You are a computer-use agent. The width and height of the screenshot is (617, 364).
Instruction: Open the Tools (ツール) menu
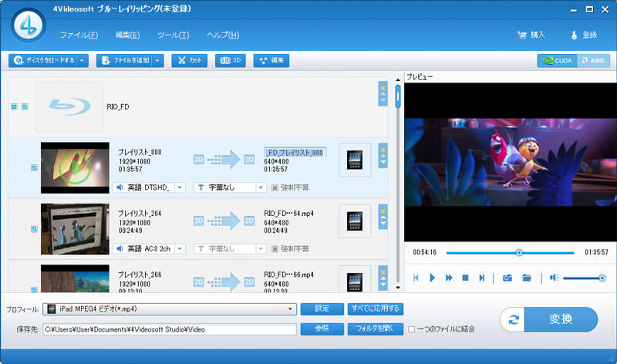coord(173,35)
